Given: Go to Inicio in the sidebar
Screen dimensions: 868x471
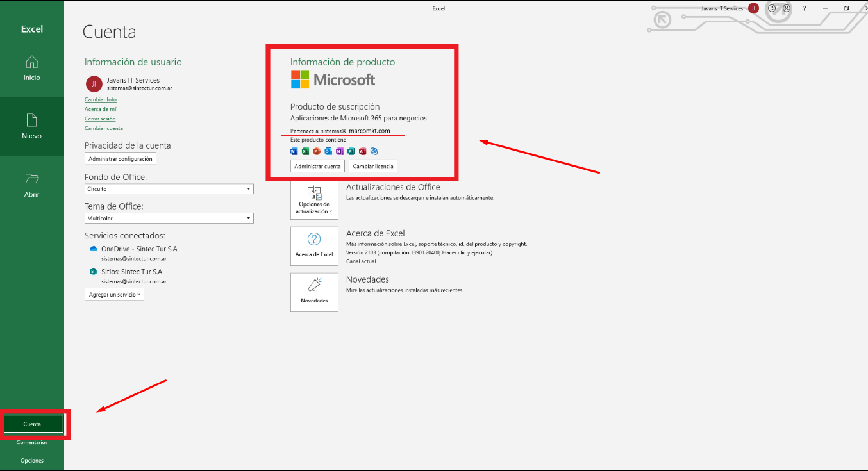Looking at the screenshot, I should tap(32, 69).
